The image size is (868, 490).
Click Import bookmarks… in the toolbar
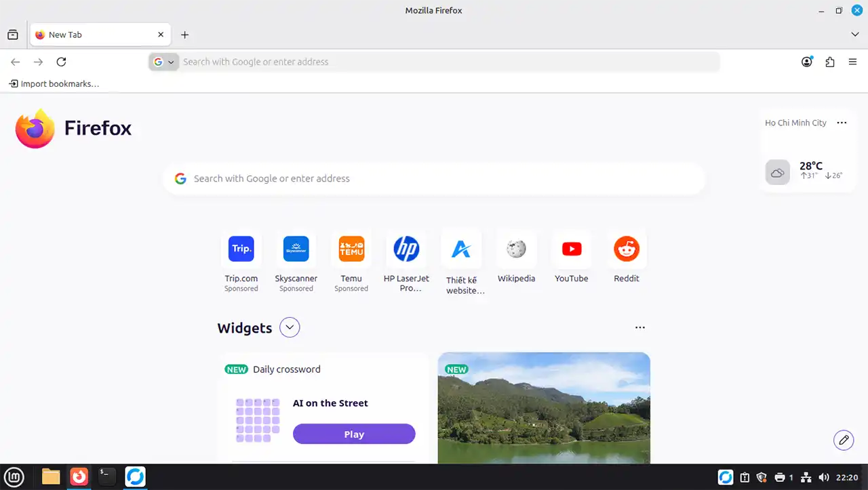point(54,84)
